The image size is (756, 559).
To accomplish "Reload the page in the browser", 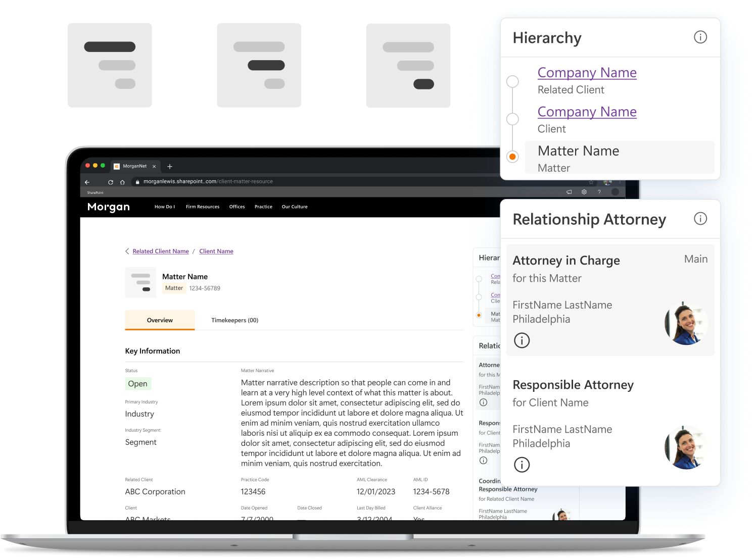I will point(110,181).
